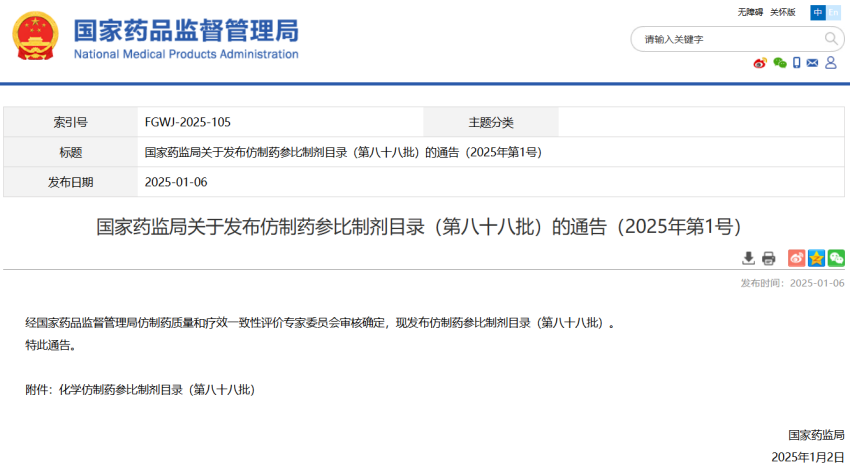Share the article to Weibo
850x476 pixels.
[796, 258]
